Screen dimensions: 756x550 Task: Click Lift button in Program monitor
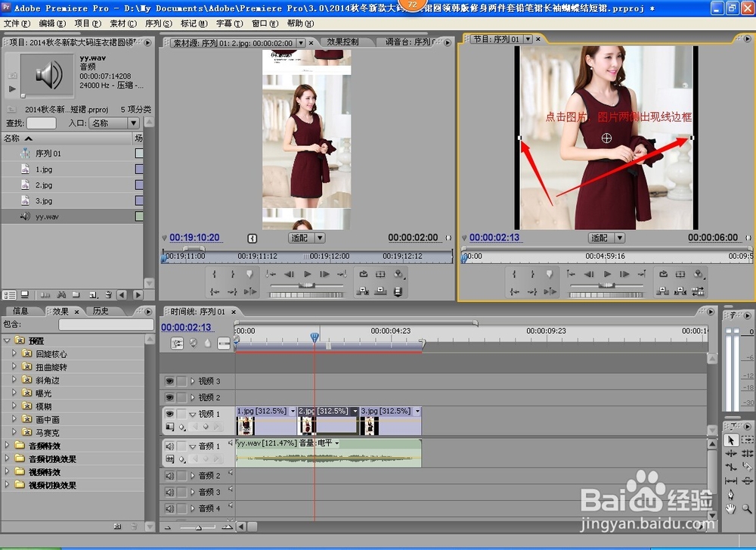coord(662,291)
